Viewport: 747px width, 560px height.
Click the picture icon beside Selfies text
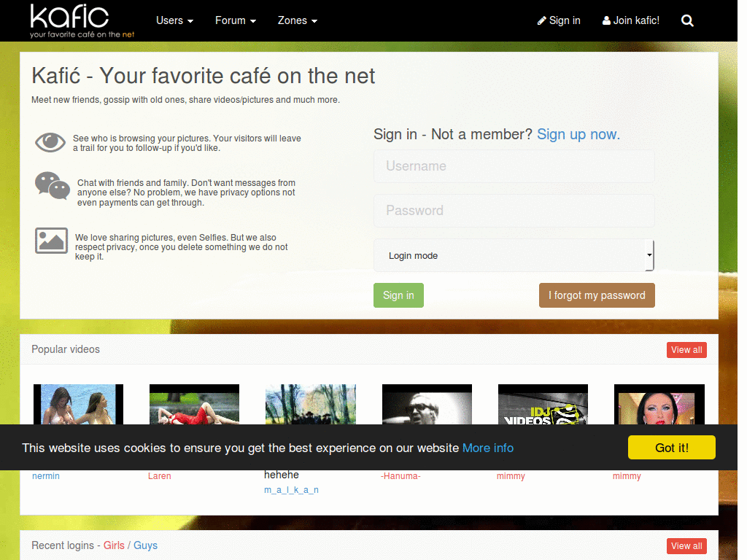click(x=51, y=241)
